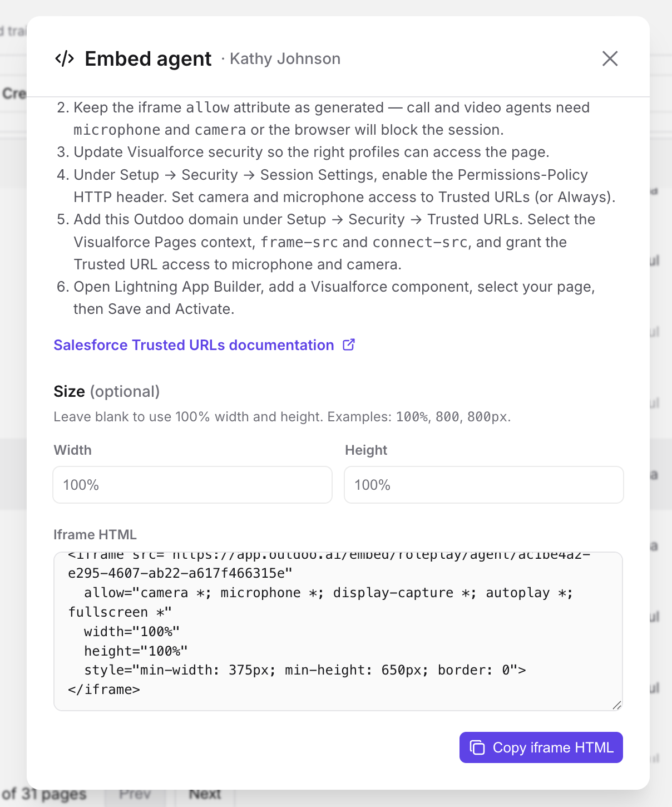The height and width of the screenshot is (807, 672).
Task: Focus the Width input field
Action: [192, 485]
